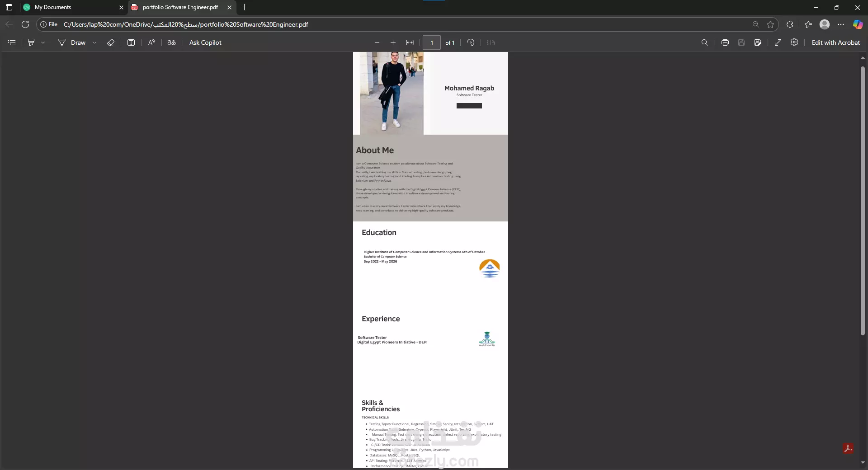Viewport: 868px width, 470px height.
Task: Close the portfolio Software Engineer.pdf tab
Action: coord(229,7)
